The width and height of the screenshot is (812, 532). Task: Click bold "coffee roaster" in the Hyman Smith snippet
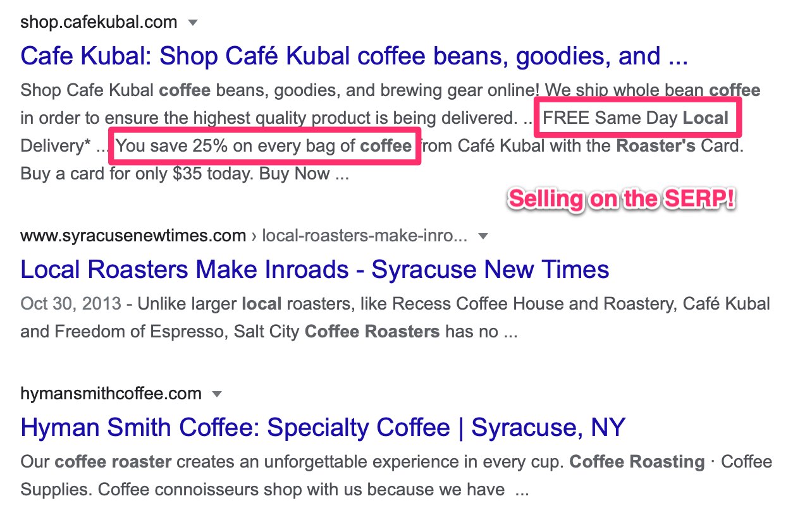(113, 462)
